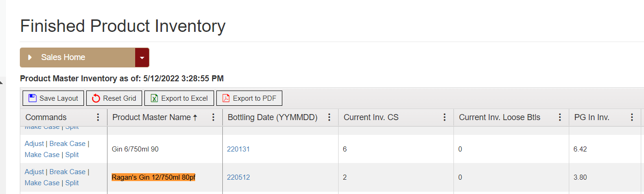Click Make Case for Ragan's Gin row

[x=42, y=183]
